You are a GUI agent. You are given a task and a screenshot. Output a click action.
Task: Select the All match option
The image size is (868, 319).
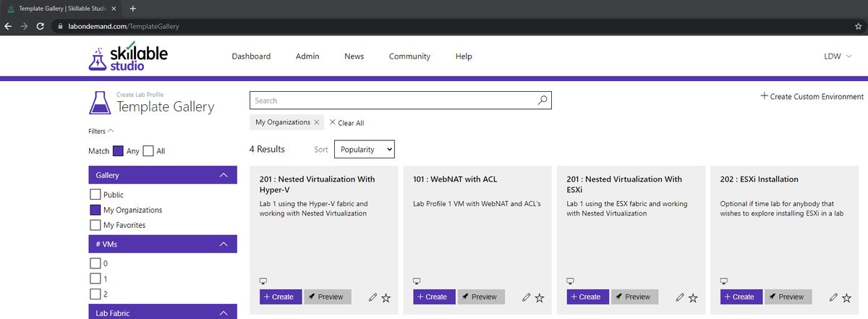[148, 151]
